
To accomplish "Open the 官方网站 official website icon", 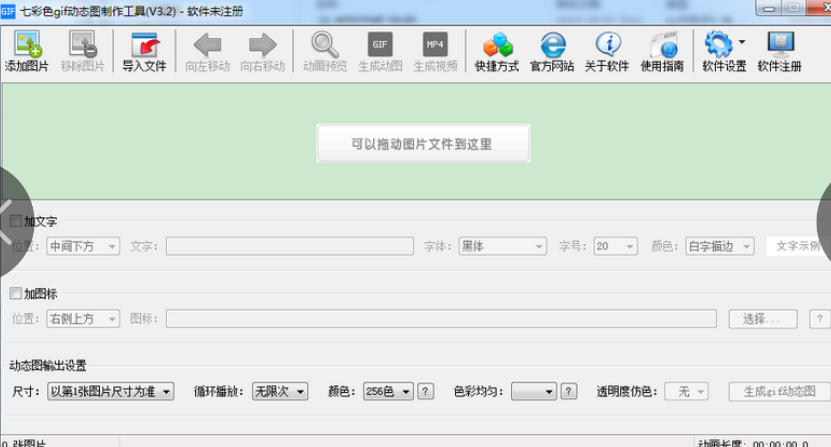I will pyautogui.click(x=553, y=45).
